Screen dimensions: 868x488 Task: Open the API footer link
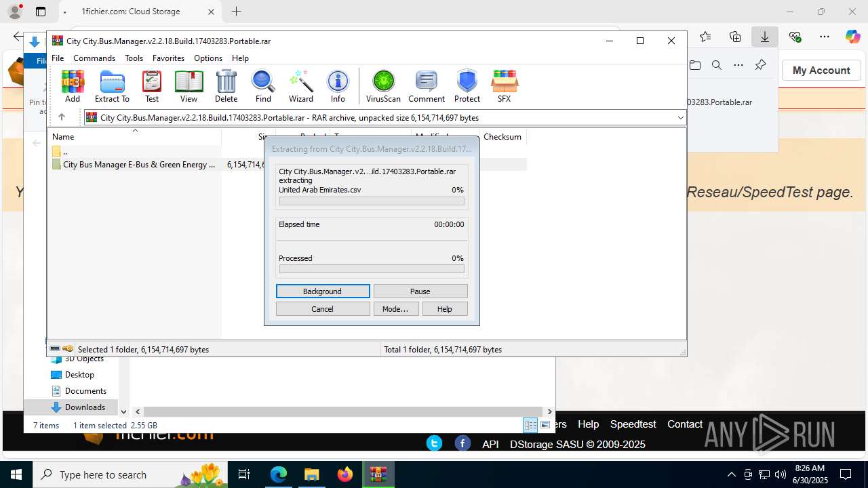coord(490,445)
